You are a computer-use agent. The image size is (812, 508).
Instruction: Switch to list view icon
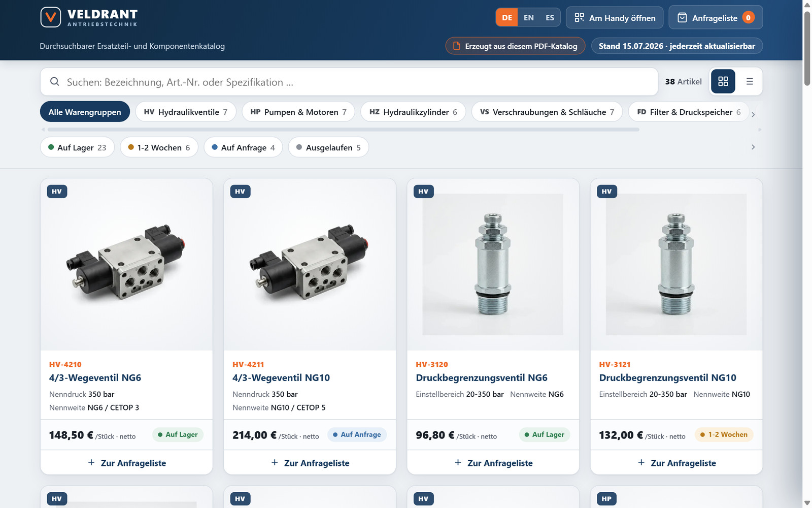(x=750, y=81)
